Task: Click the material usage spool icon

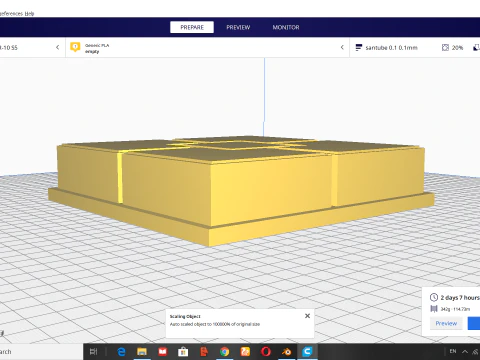Action: 434,309
